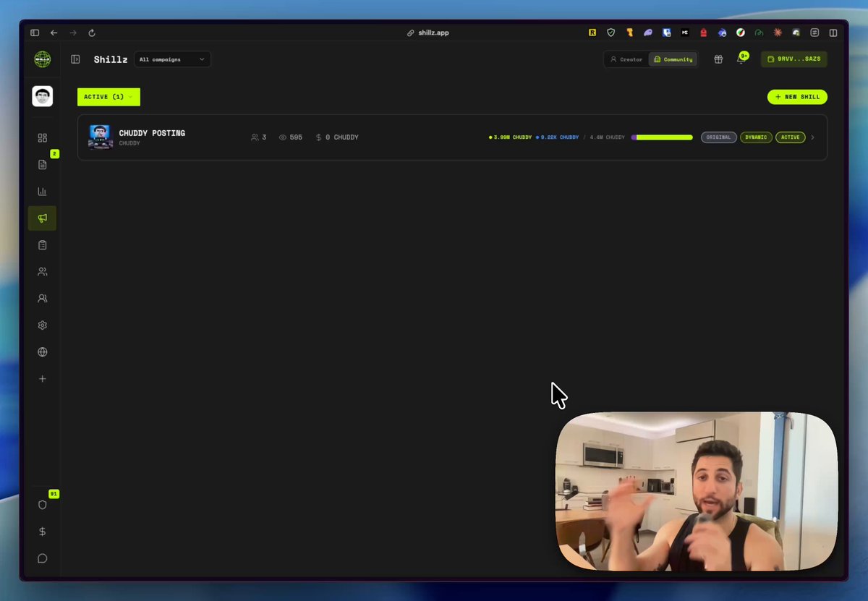Open the shield icon with badge 91
The image size is (868, 601).
point(42,505)
